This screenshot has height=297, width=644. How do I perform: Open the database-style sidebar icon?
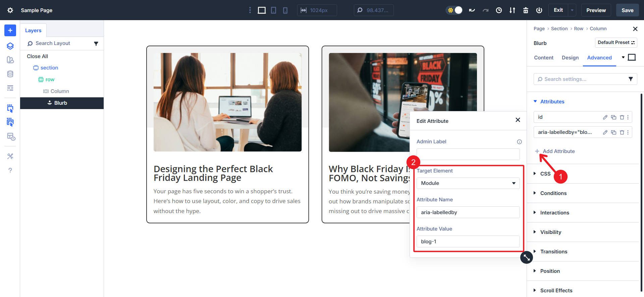10,74
